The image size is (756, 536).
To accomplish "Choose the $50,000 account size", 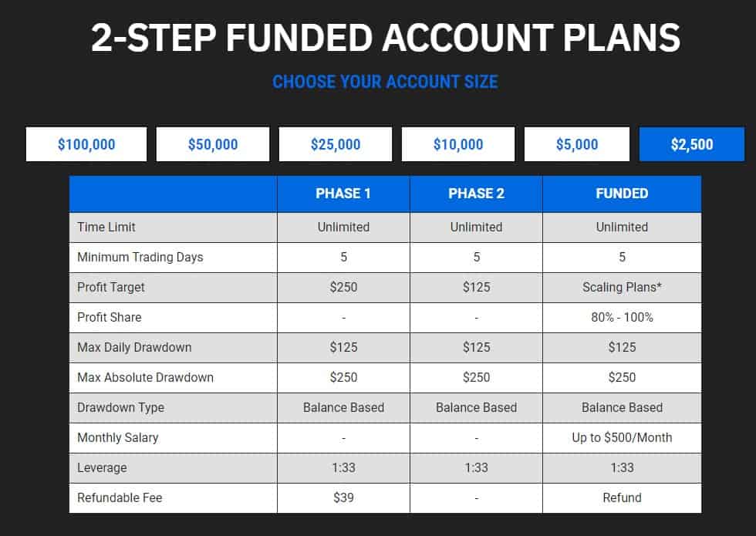I will (x=213, y=144).
